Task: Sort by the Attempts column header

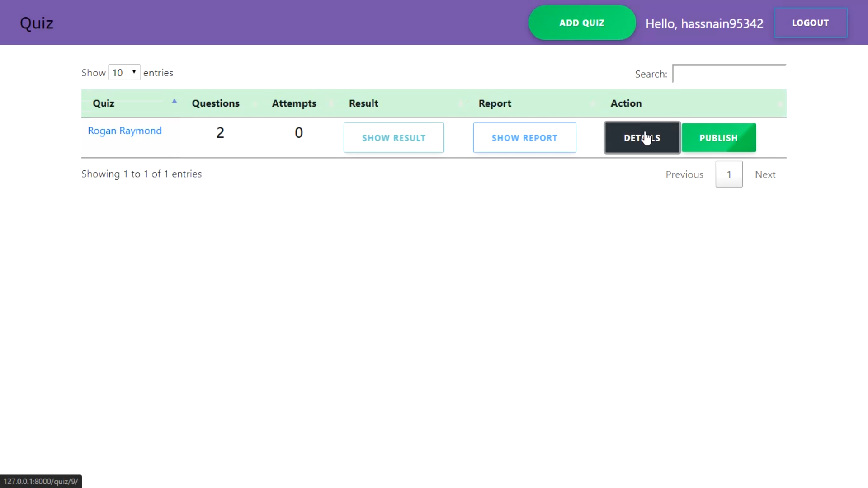Action: pos(294,103)
